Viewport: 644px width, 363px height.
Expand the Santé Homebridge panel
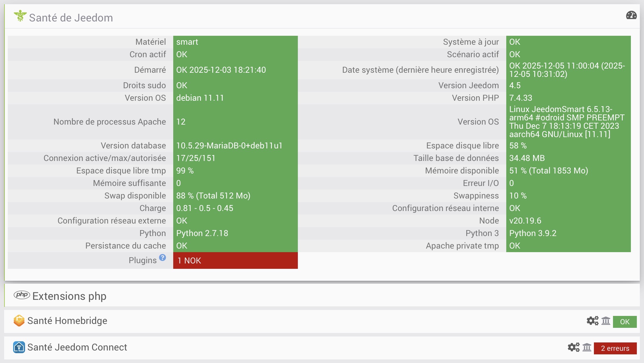tap(67, 321)
